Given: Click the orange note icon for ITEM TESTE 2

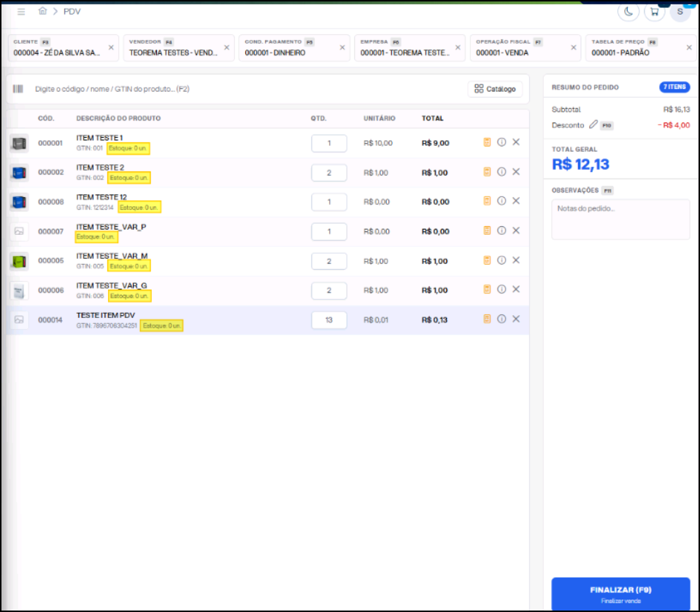Looking at the screenshot, I should pos(487,171).
